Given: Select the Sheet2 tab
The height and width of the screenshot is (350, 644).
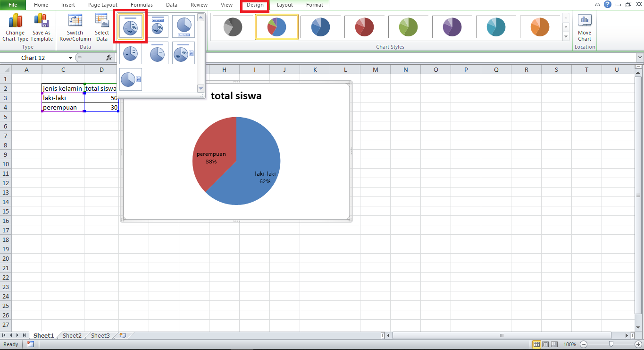Looking at the screenshot, I should pos(72,335).
